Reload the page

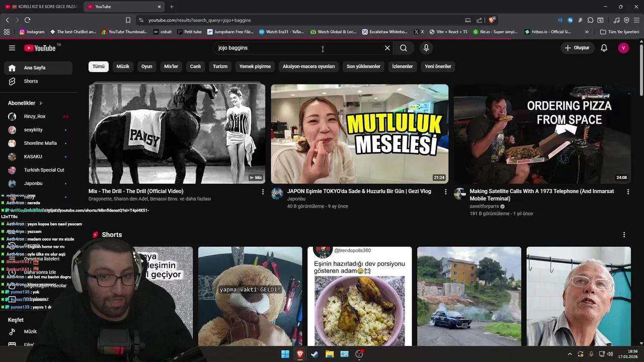[x=27, y=20]
